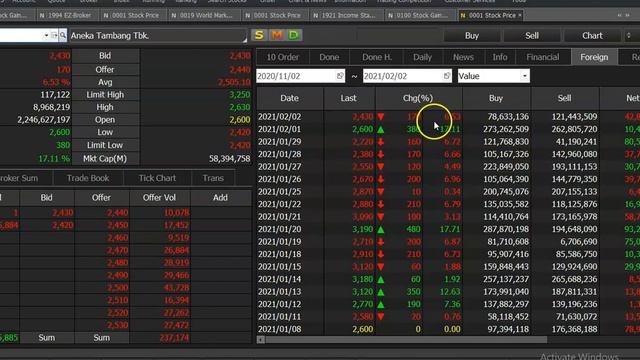Select the Foreign tab
The width and height of the screenshot is (640, 360).
(x=594, y=57)
